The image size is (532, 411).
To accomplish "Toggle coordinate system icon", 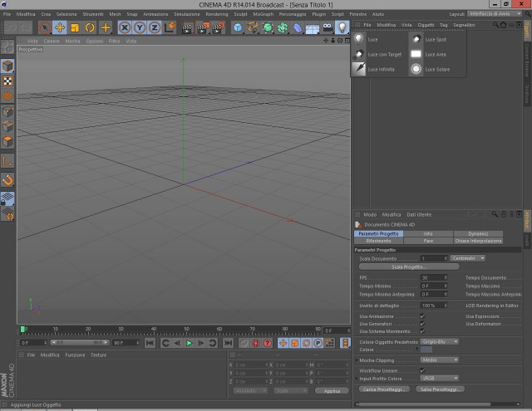I will [170, 27].
